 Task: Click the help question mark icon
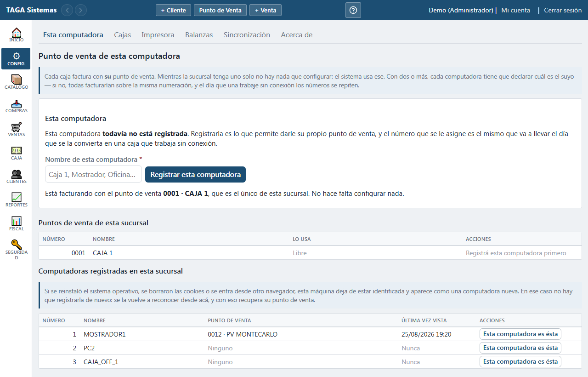coord(353,10)
